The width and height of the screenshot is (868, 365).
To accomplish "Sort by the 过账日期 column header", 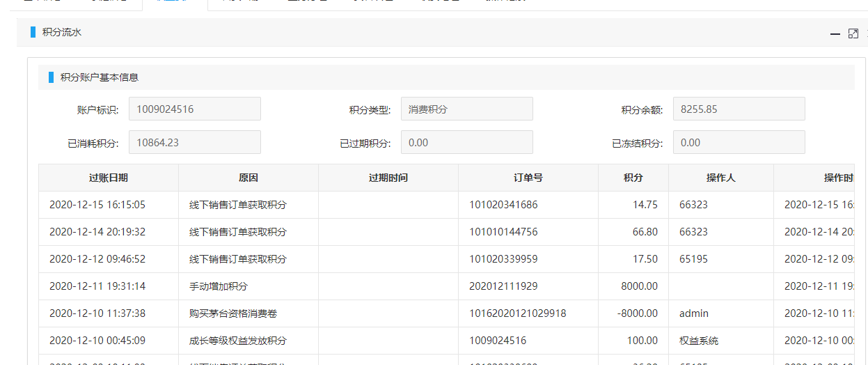I will click(109, 178).
